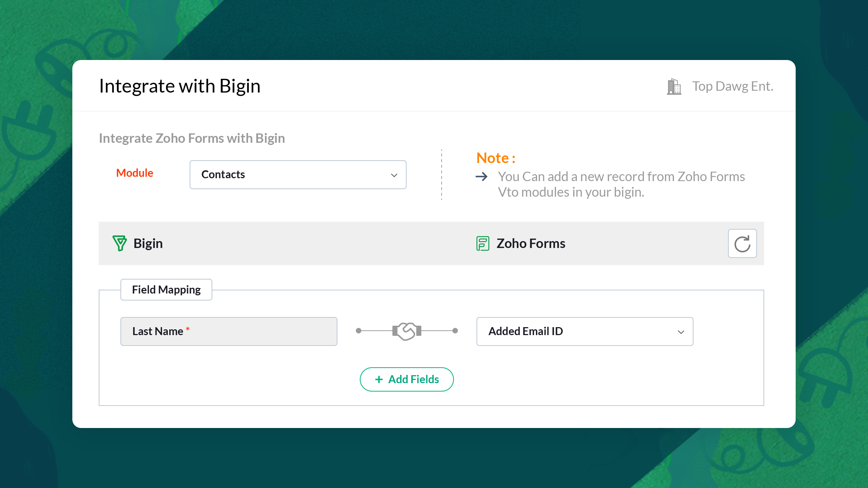
Task: Click the Bigin funnel icon
Action: [x=120, y=243]
